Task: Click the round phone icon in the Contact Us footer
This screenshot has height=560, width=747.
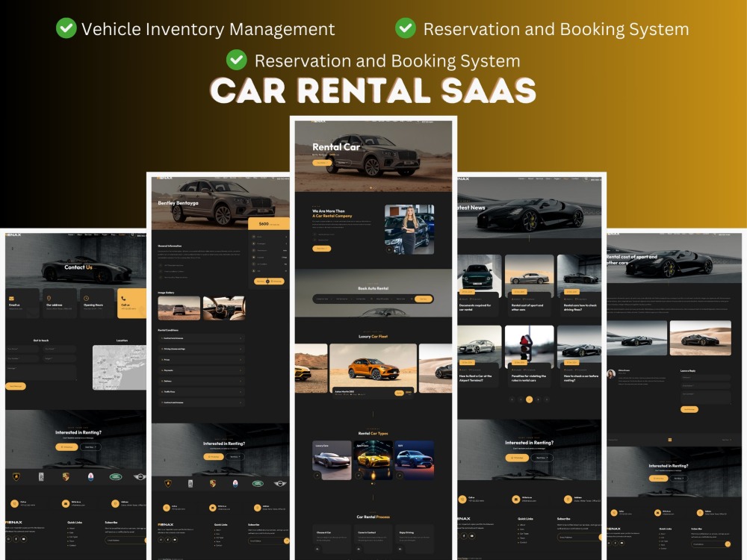Action: click(x=14, y=503)
